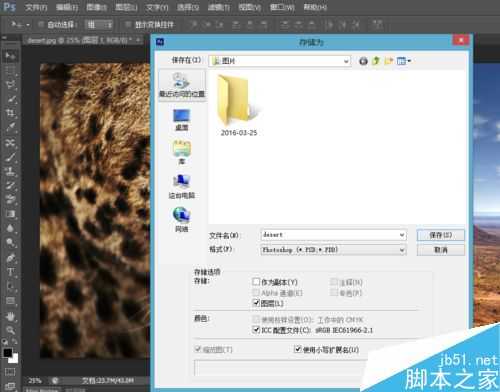Open the Move tool preset picker arrow
Screen dimensions: 500x392
pyautogui.click(x=28, y=25)
